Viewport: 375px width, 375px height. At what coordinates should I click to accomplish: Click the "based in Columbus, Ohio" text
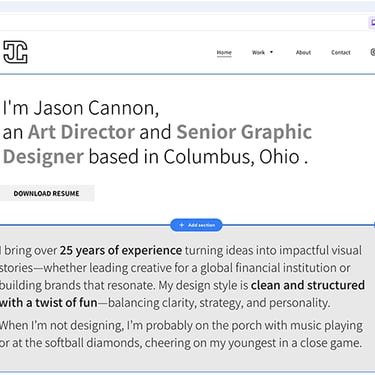click(194, 157)
